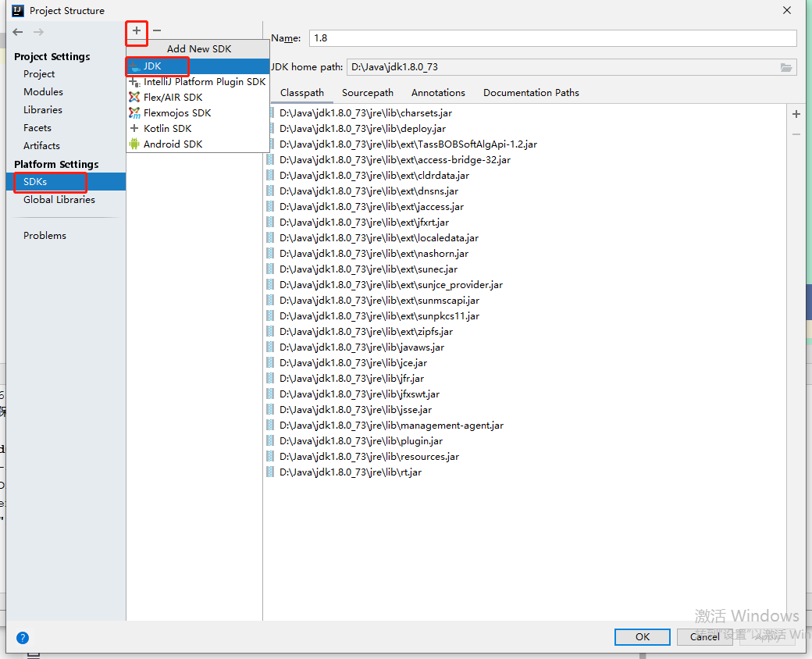Image resolution: width=812 pixels, height=659 pixels.
Task: Choose Kotlin SDK option
Action: pos(198,129)
